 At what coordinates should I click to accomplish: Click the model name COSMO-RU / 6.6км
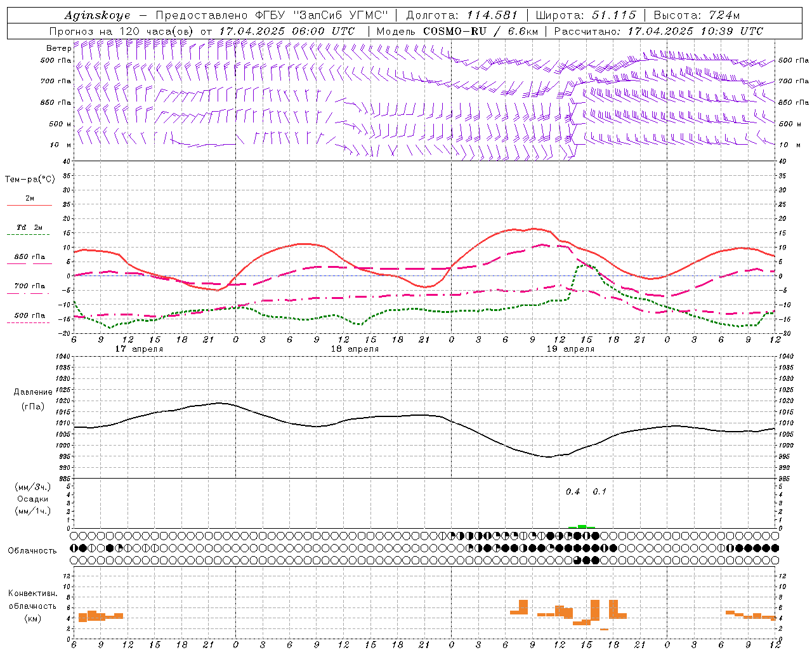(x=481, y=31)
